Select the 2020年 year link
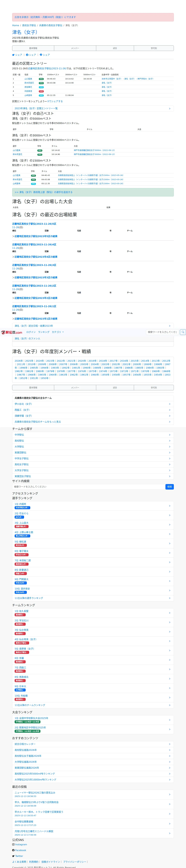186x868 pixels. (82, 361)
